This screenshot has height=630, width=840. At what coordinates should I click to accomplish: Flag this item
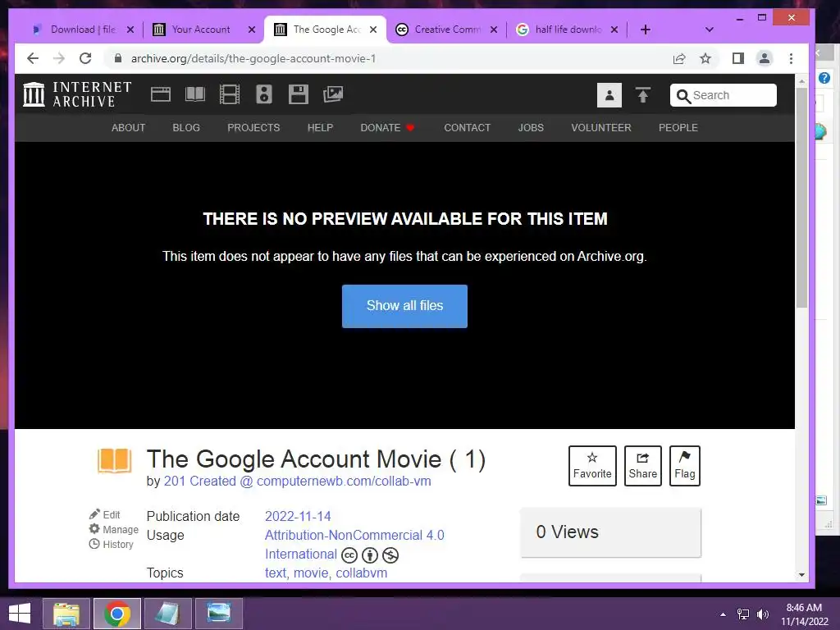click(685, 466)
